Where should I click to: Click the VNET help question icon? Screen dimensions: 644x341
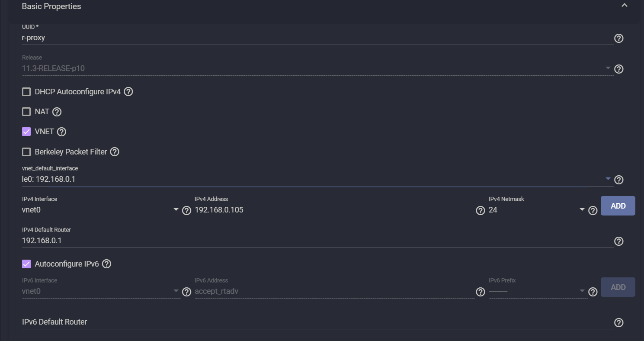pyautogui.click(x=61, y=132)
